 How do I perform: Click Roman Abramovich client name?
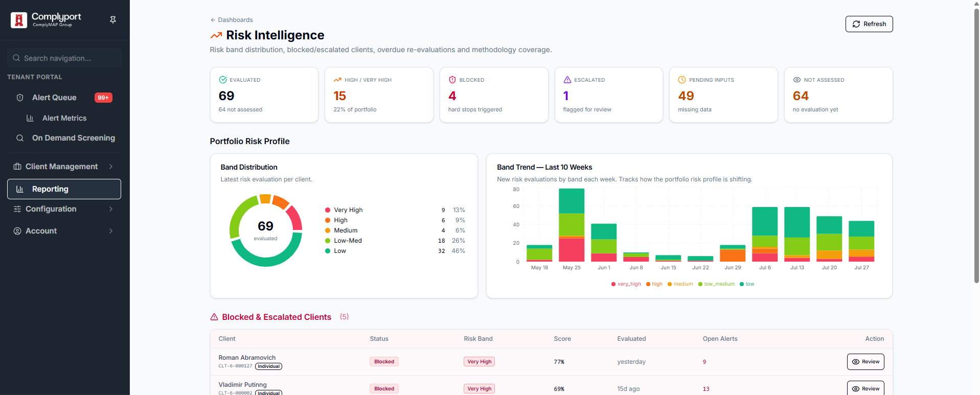[247, 358]
